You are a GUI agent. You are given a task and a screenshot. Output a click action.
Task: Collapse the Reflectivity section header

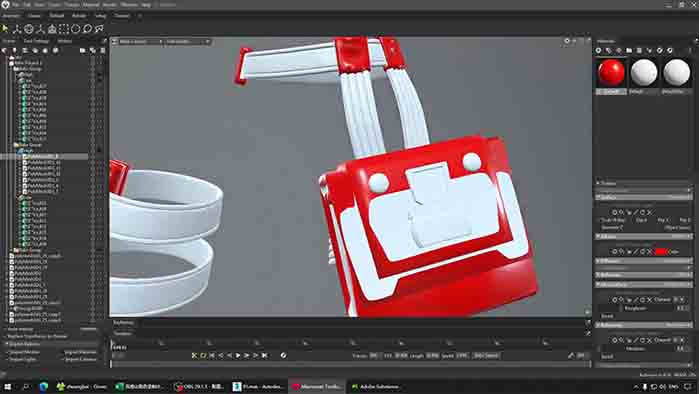(644, 325)
